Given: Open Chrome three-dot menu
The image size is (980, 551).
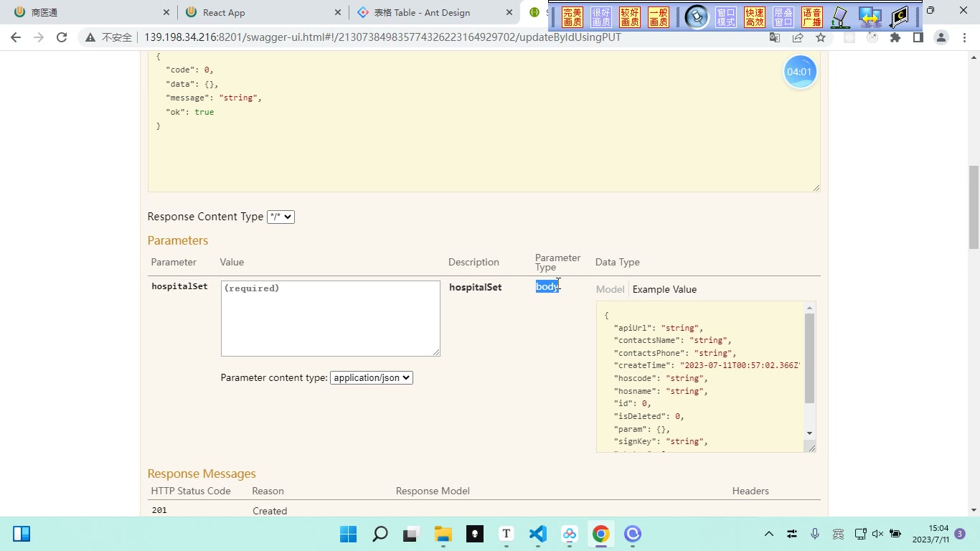Looking at the screenshot, I should 964,37.
